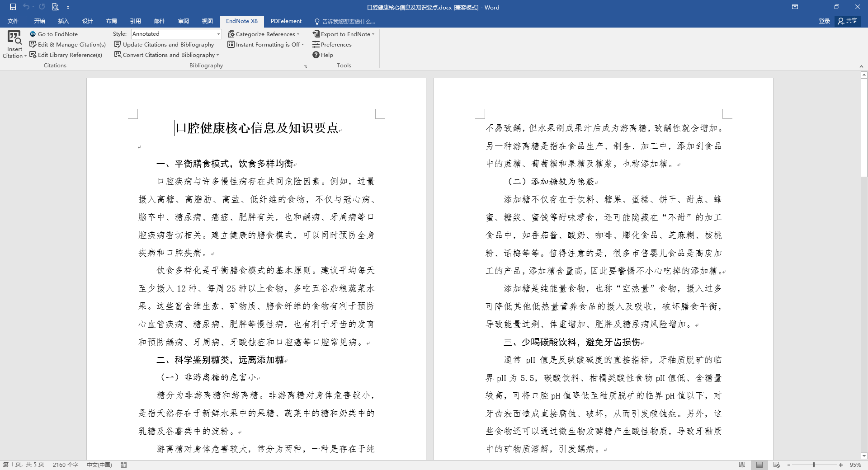Switch to the PDFelement ribbon tab

[x=286, y=21]
